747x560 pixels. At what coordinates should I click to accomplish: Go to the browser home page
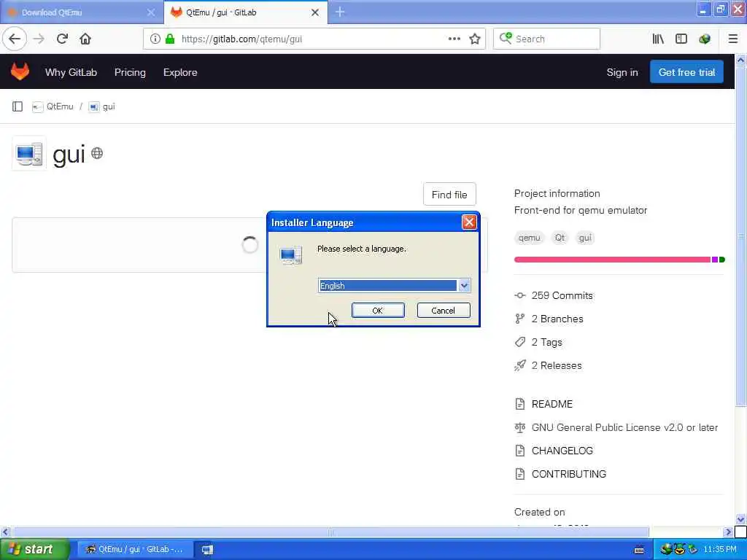pos(85,39)
